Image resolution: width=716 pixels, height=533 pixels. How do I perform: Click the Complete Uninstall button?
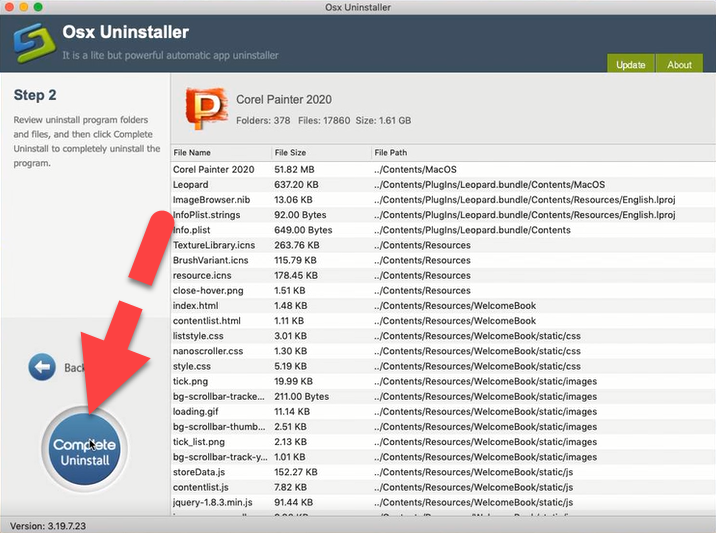point(84,450)
